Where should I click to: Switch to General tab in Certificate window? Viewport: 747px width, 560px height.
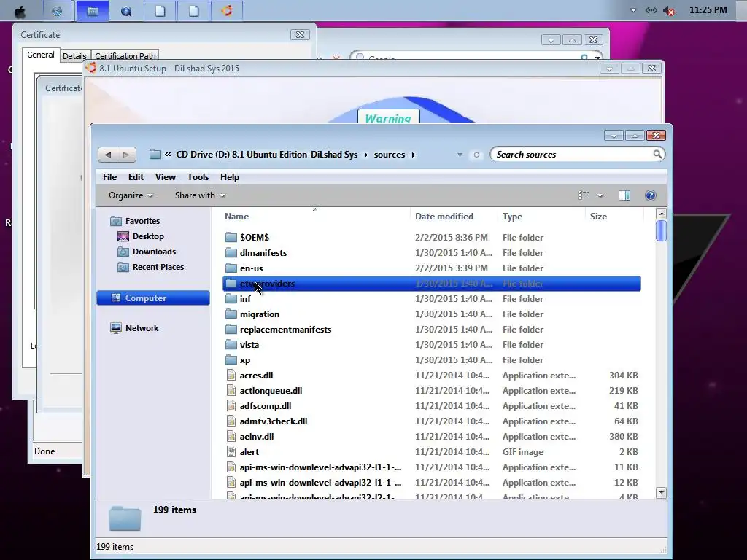click(41, 55)
